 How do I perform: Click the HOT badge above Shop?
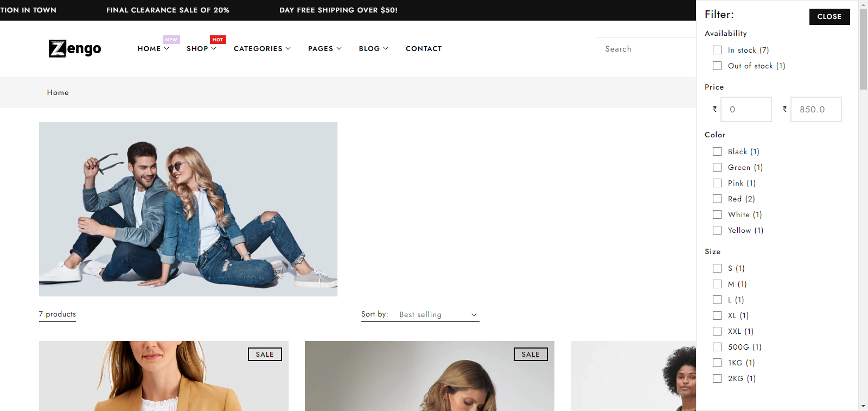pos(218,40)
